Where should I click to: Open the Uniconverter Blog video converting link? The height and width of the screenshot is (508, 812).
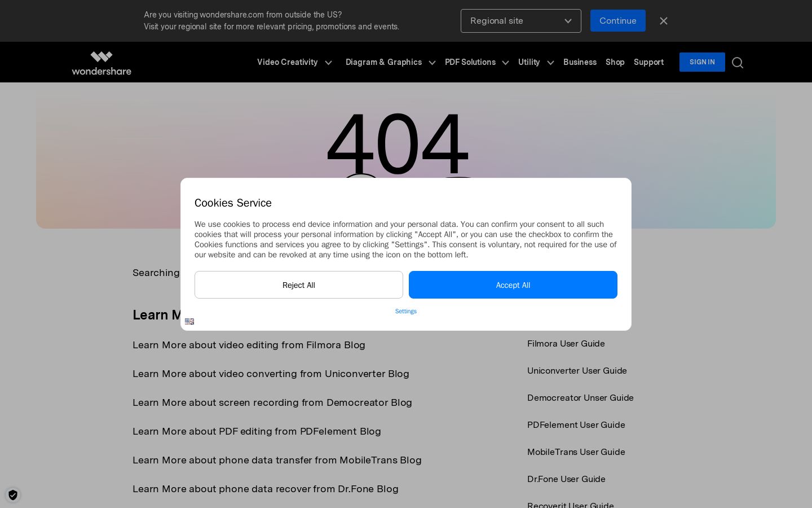(271, 374)
